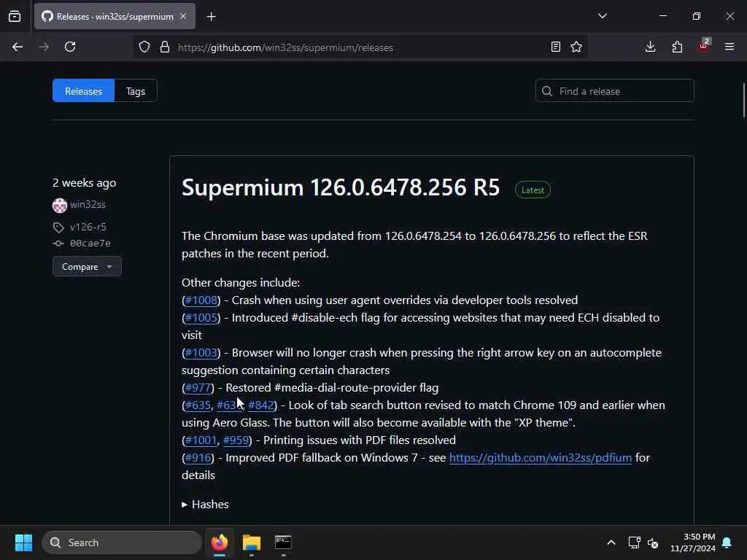Screen dimensions: 747x560
Task: Open the Supermium 126.0.6478.256 R5 release title
Action: (x=341, y=187)
